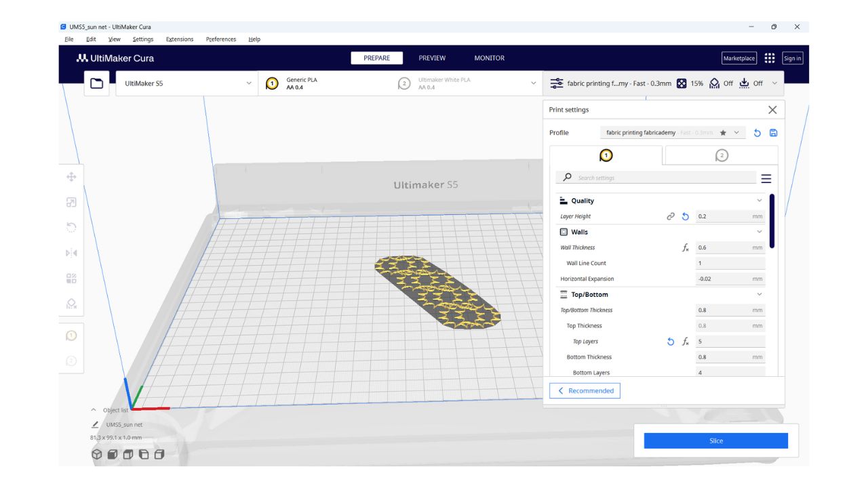The height and width of the screenshot is (488, 868).
Task: Switch to extruder 2 settings tab
Action: [722, 156]
